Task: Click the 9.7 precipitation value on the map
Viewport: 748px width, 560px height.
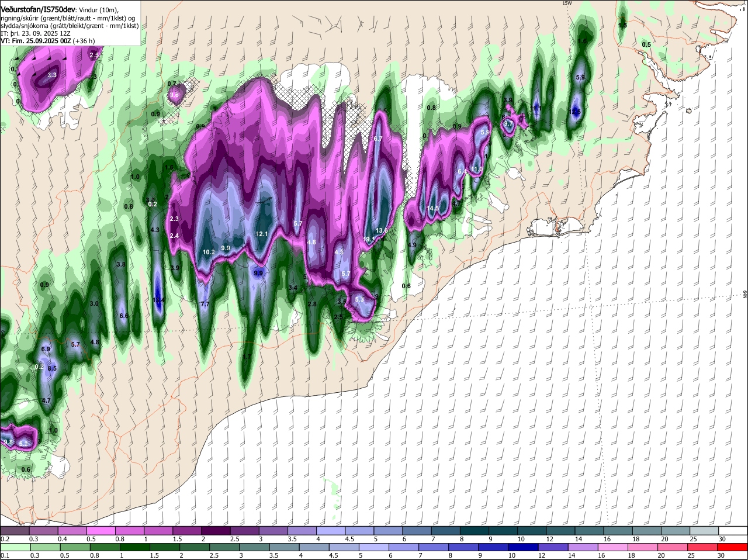Action: click(x=508, y=123)
